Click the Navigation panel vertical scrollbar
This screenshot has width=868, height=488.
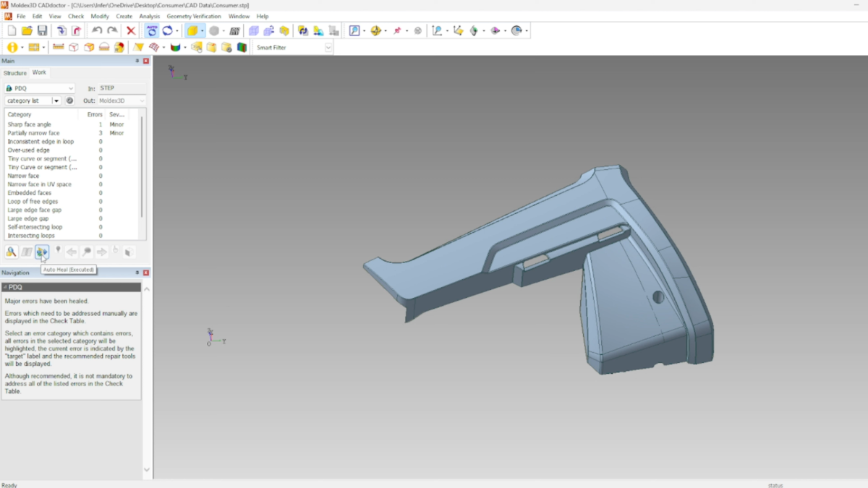[147, 378]
